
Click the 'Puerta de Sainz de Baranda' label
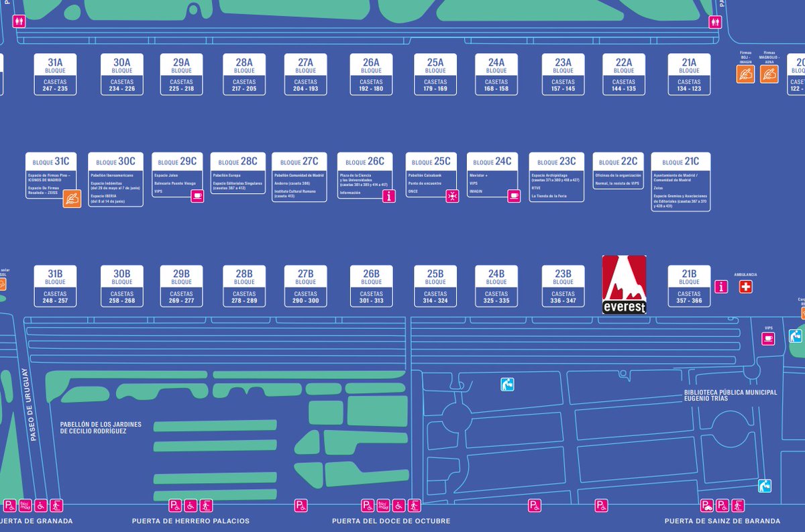(722, 520)
